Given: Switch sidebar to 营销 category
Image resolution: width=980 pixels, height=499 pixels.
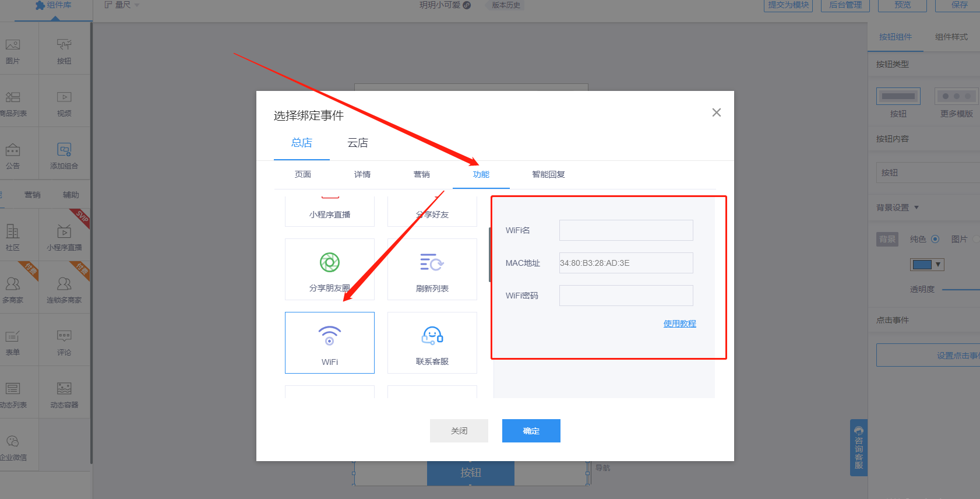Looking at the screenshot, I should click(x=33, y=195).
